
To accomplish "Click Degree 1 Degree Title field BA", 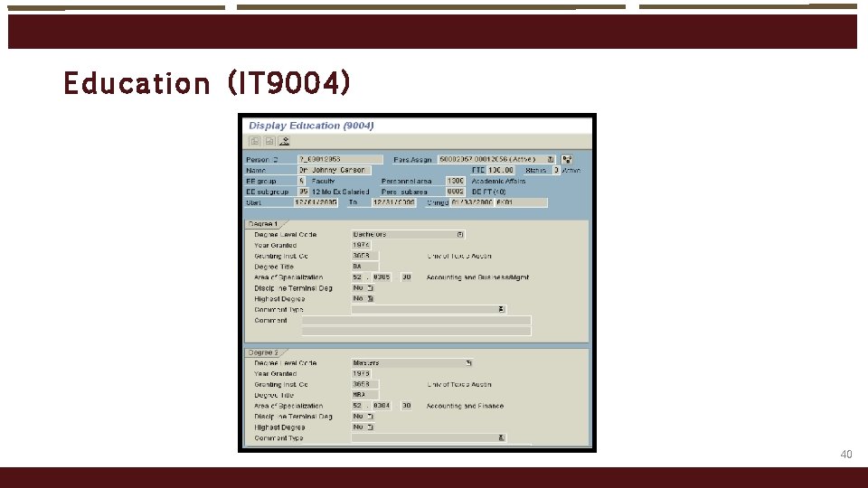I will click(364, 267).
